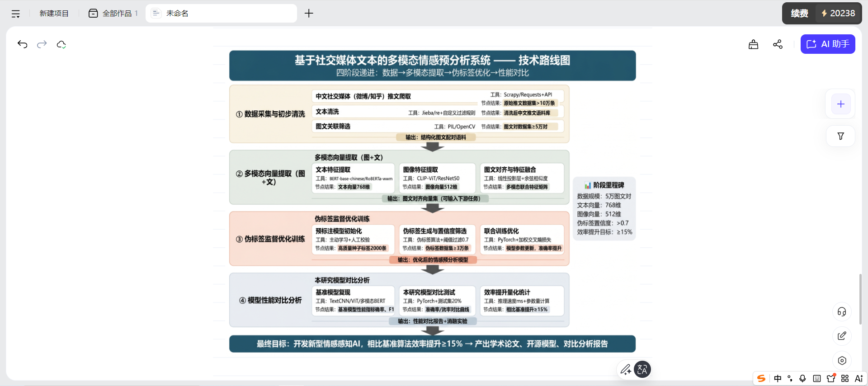Click the 图像特征提取 card
Viewport: 868px width, 386px height.
pos(437,178)
